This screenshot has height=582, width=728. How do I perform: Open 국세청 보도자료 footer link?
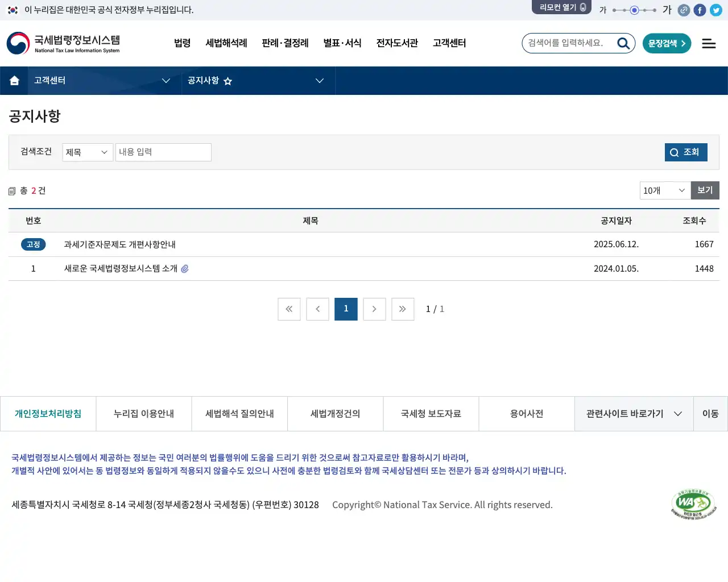[431, 414]
